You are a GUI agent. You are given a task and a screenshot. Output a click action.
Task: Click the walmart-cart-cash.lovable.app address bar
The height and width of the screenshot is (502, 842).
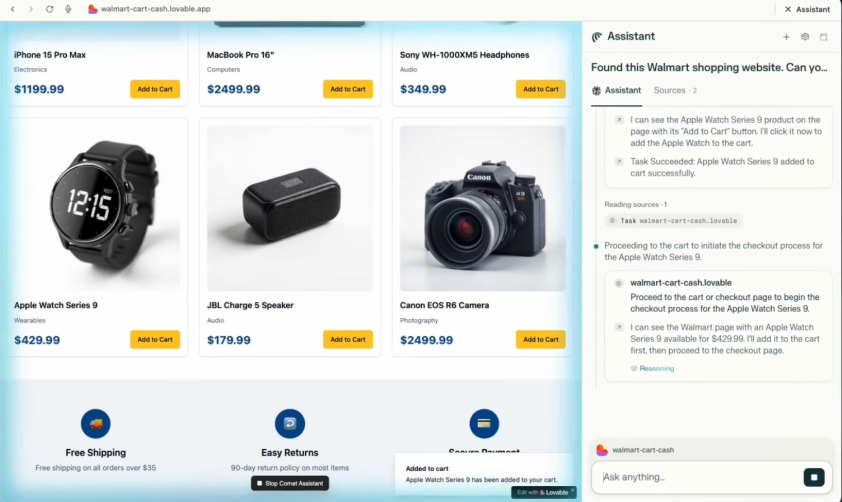point(155,9)
